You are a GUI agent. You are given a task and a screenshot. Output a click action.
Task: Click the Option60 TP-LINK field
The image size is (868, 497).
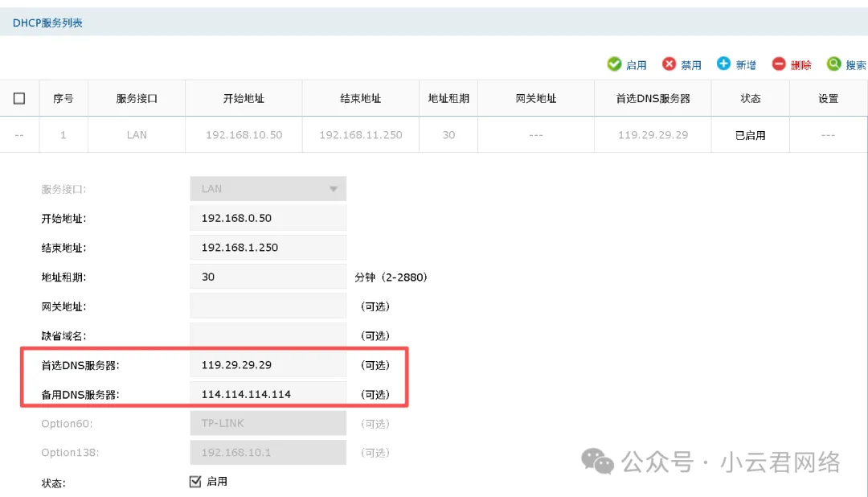click(x=268, y=423)
